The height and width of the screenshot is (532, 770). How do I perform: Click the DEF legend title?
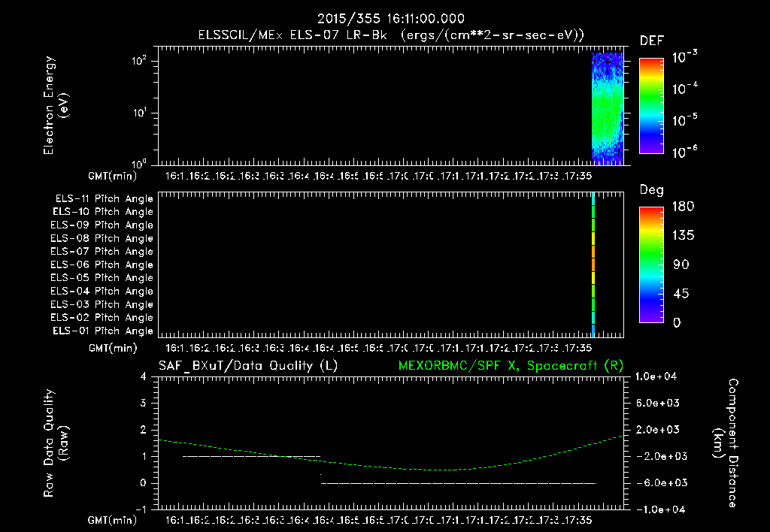click(652, 41)
